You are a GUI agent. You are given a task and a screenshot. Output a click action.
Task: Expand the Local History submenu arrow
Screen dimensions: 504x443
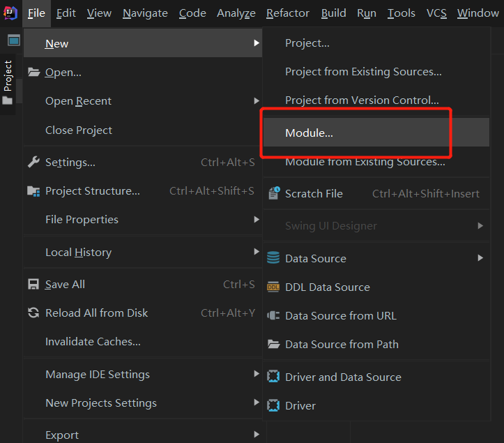pos(257,252)
